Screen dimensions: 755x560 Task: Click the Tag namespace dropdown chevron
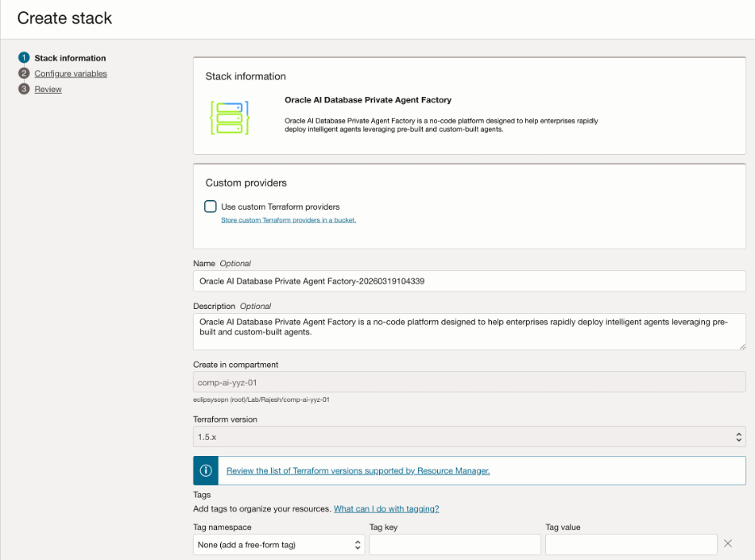pyautogui.click(x=357, y=544)
